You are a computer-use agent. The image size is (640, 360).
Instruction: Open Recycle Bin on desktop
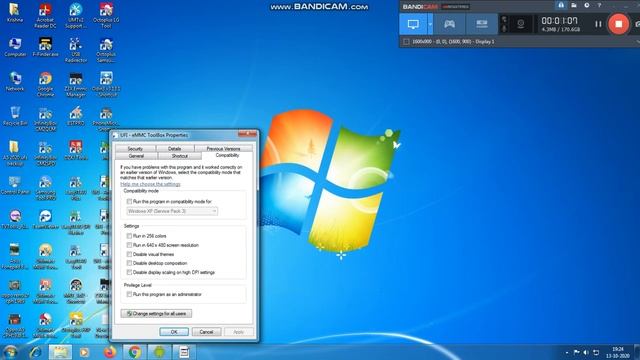pyautogui.click(x=15, y=116)
